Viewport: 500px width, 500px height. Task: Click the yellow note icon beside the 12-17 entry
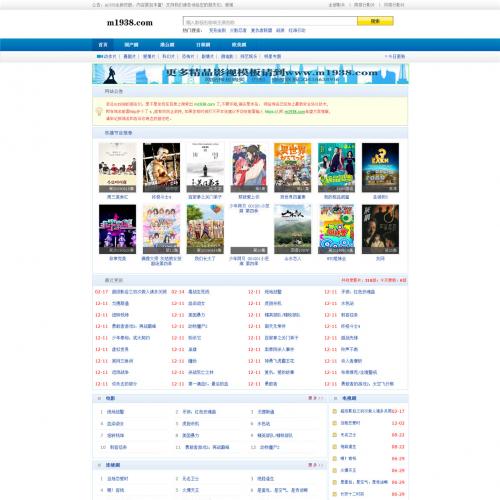pyautogui.click(x=335, y=411)
